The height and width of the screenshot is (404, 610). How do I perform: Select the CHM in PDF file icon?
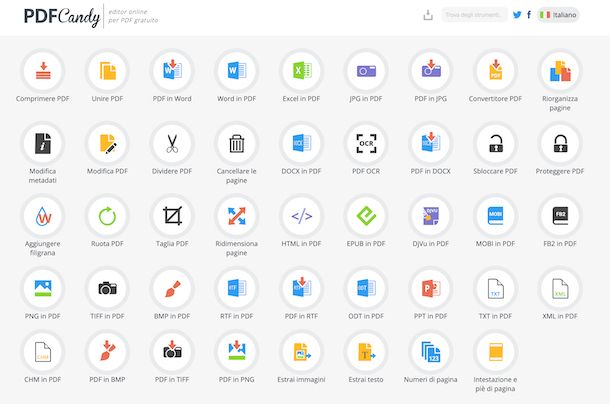(x=43, y=352)
